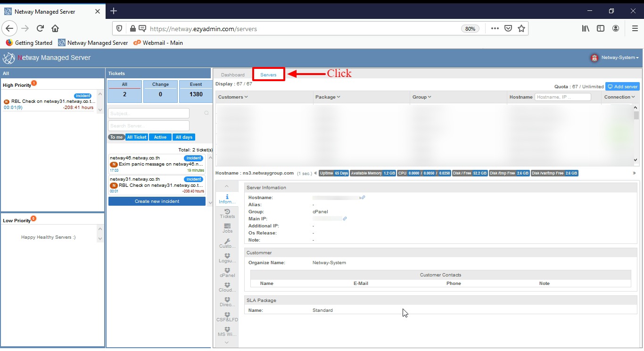This screenshot has width=644, height=351.
Task: Open the Tickets side tab icon
Action: (x=227, y=213)
